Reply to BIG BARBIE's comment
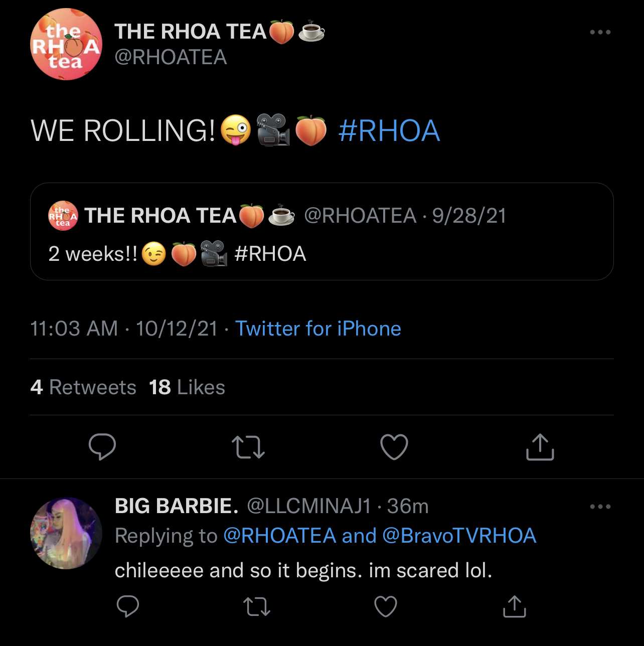Image resolution: width=644 pixels, height=646 pixels. [x=128, y=606]
